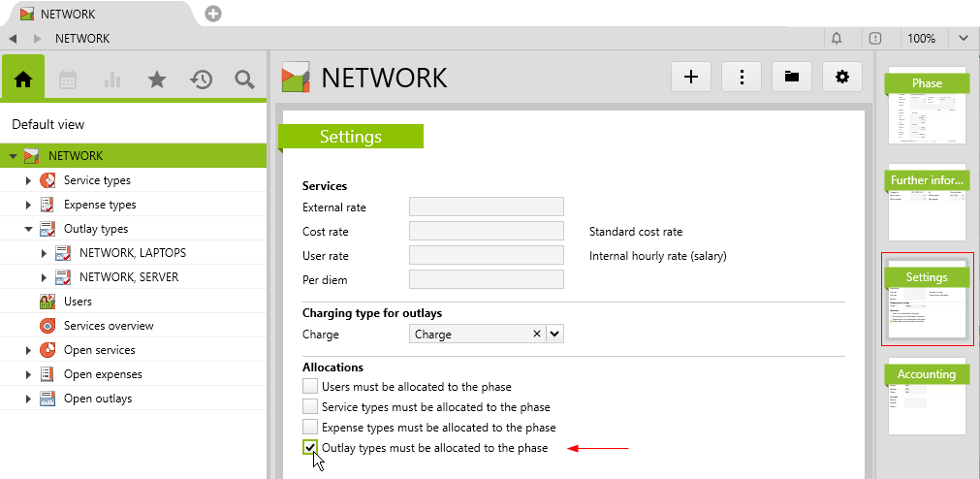Open the history clock icon
This screenshot has width=980, height=479.
tap(201, 80)
